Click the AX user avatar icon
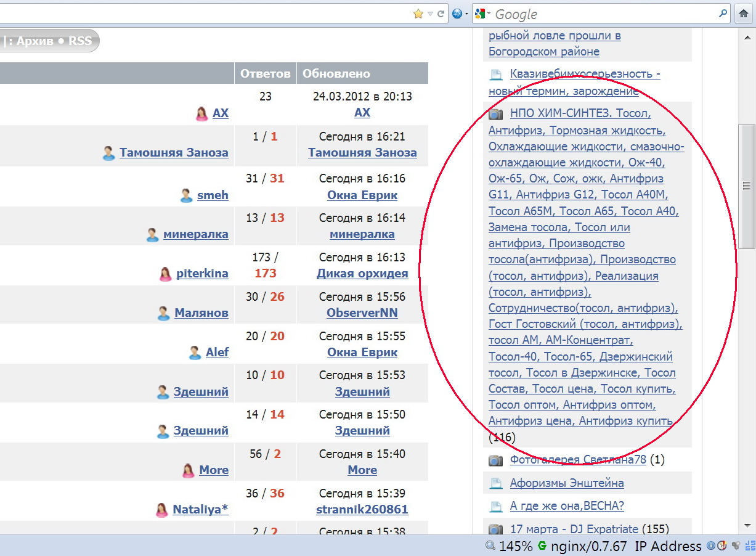Screen dimensions: 756x556 (x=201, y=113)
